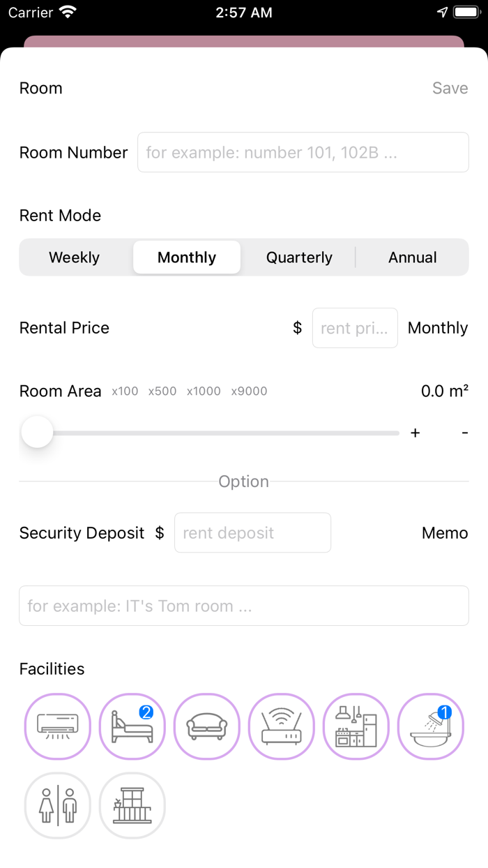The width and height of the screenshot is (488, 868).
Task: Tap the balcony facility icon
Action: [x=132, y=805]
